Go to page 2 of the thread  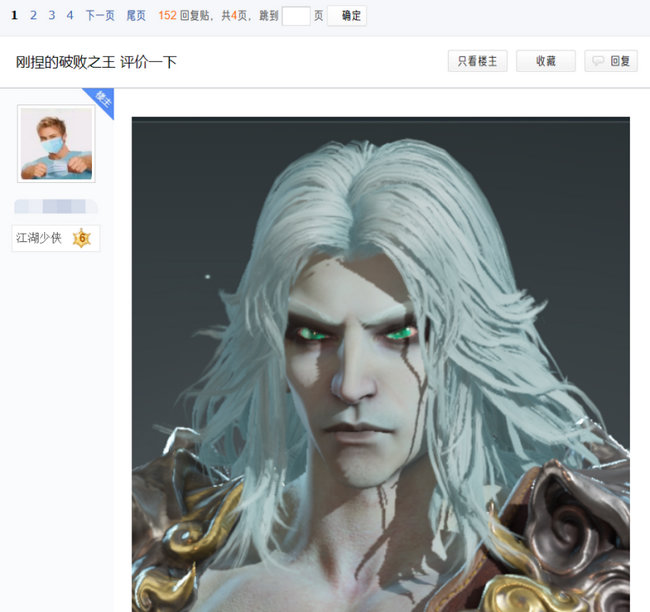[x=33, y=16]
